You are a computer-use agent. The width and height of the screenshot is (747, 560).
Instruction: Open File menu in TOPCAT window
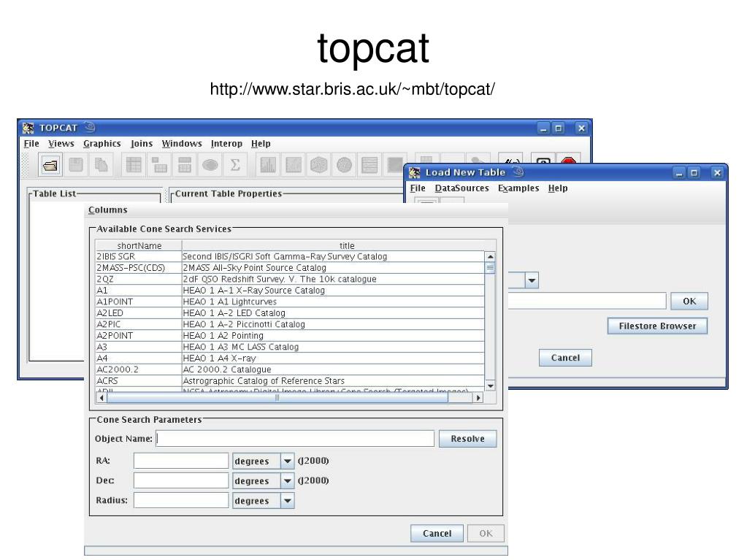31,144
